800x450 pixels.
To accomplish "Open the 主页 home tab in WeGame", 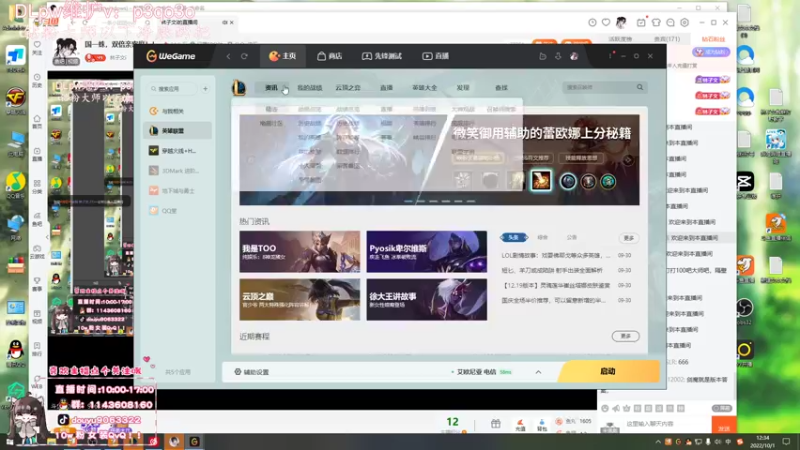I will pyautogui.click(x=283, y=56).
